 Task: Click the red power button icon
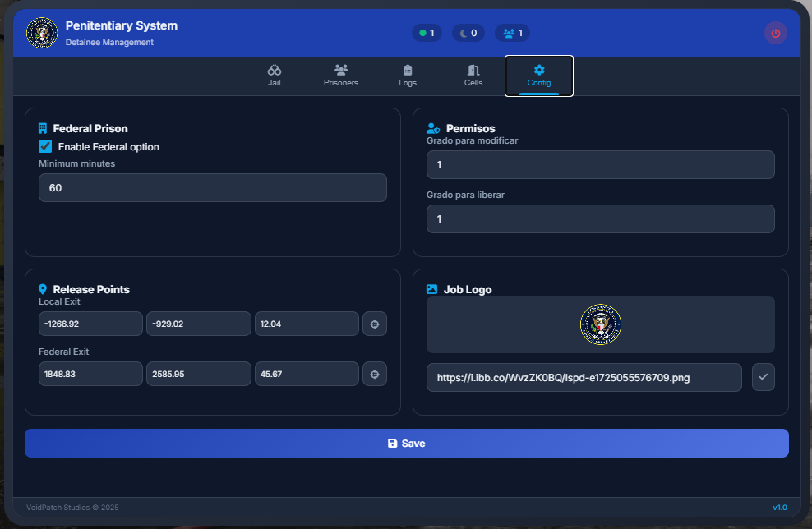tap(775, 33)
